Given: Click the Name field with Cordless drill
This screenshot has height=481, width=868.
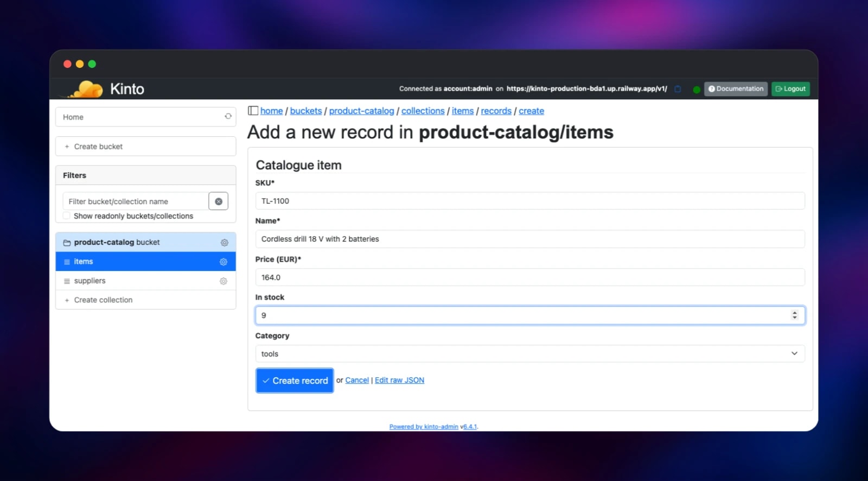Looking at the screenshot, I should click(530, 239).
